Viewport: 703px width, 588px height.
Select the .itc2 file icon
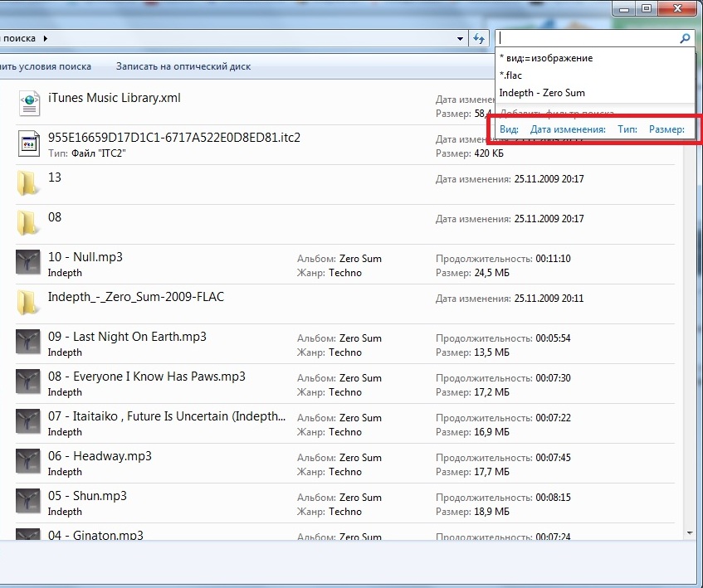click(29, 143)
